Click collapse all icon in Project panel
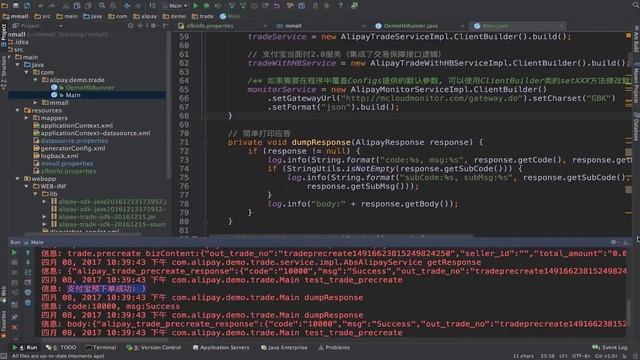640x360 pixels. [140, 26]
